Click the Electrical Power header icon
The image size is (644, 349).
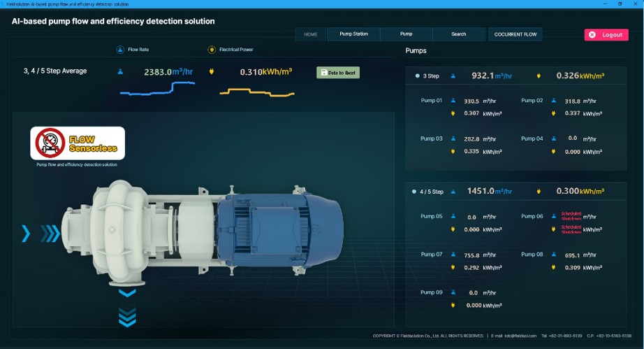tap(212, 50)
